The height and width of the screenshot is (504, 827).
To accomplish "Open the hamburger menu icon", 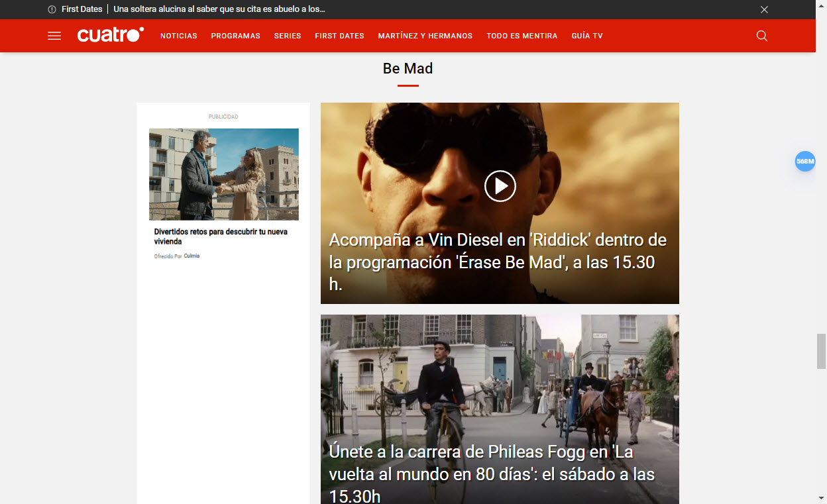I will click(x=54, y=36).
